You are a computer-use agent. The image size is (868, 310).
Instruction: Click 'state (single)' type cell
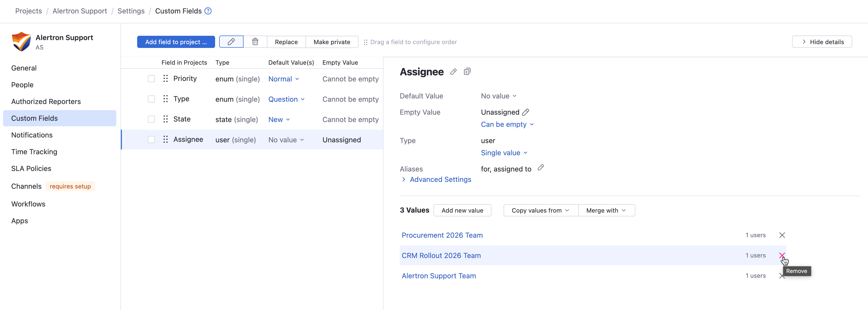(x=236, y=119)
